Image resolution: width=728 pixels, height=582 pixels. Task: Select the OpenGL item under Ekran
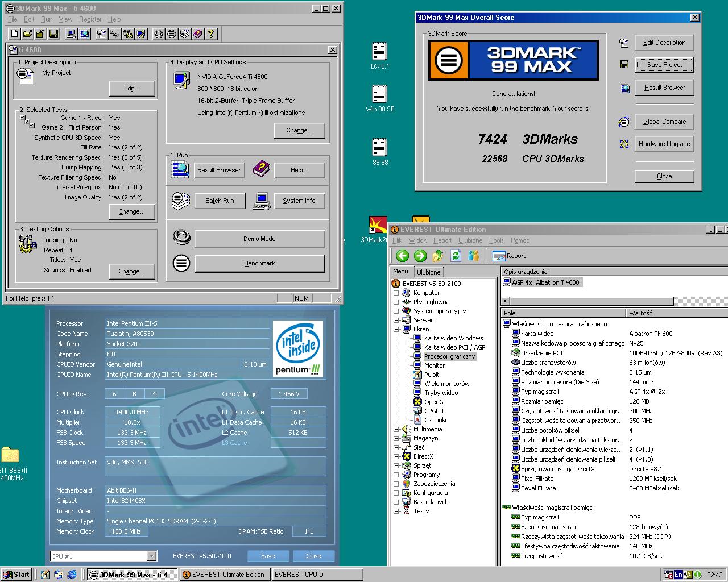(x=435, y=402)
